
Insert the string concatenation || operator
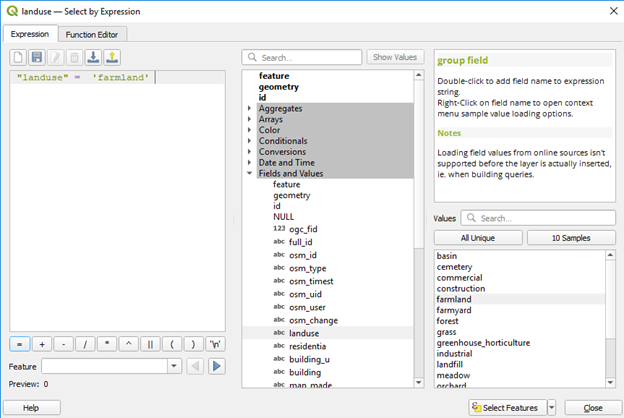tap(150, 343)
